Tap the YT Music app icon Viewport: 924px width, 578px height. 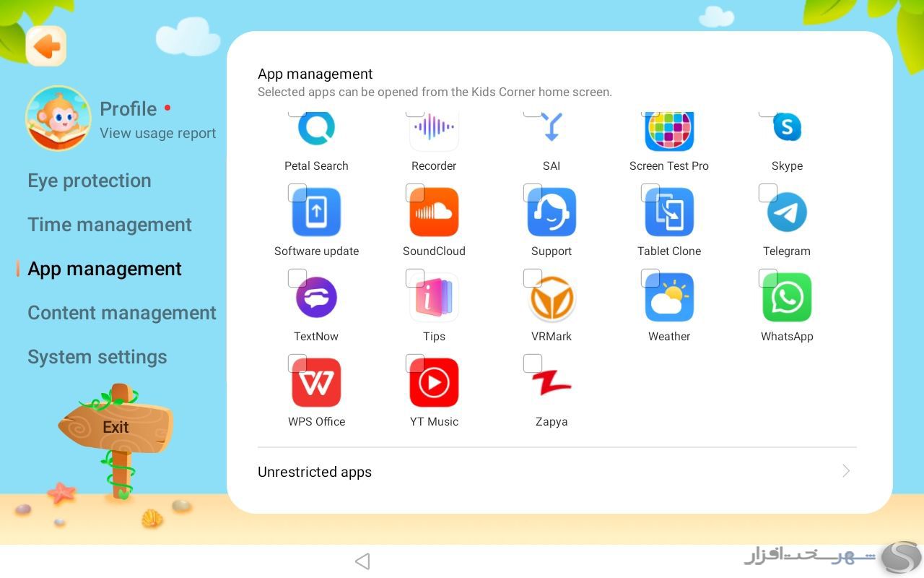434,382
